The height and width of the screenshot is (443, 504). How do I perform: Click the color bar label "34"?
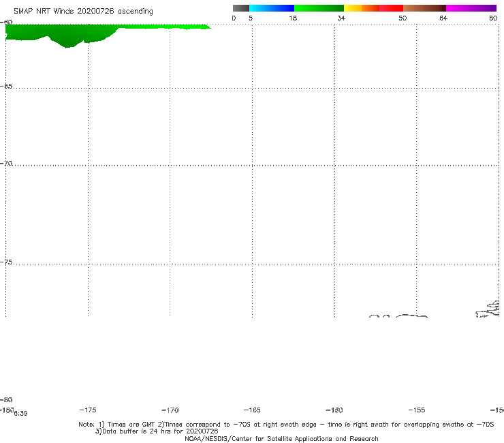(341, 18)
